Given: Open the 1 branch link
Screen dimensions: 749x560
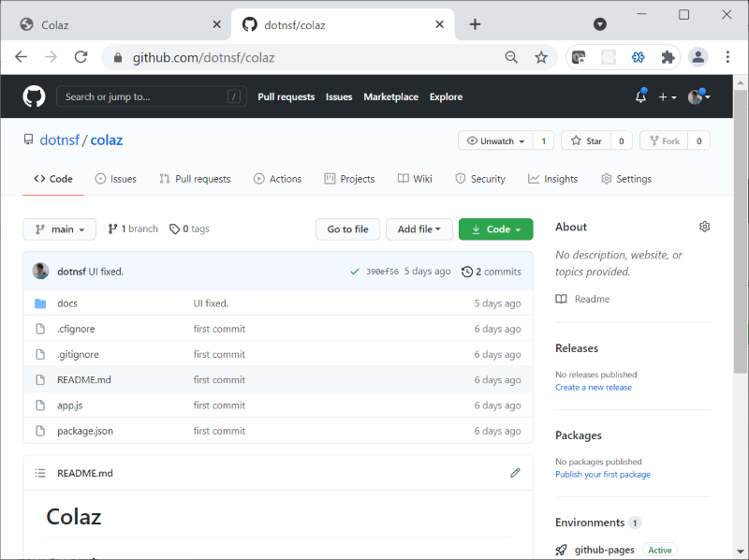Looking at the screenshot, I should [133, 228].
